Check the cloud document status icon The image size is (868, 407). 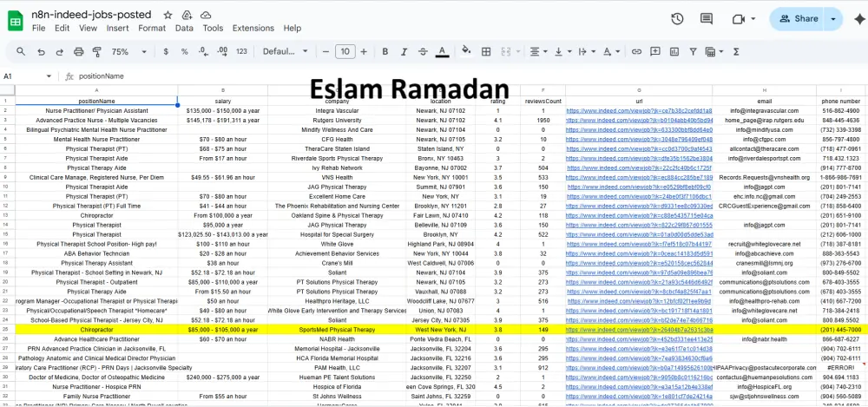click(x=206, y=15)
